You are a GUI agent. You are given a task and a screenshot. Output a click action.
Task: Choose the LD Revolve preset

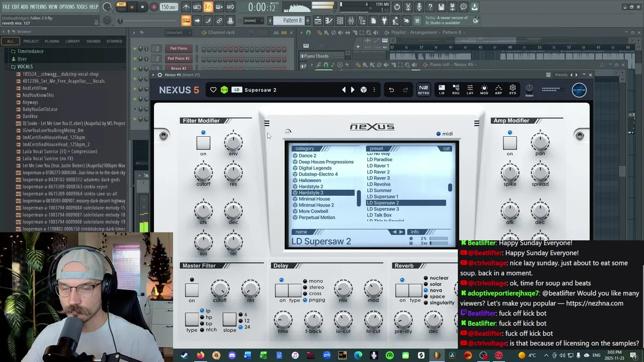click(378, 185)
